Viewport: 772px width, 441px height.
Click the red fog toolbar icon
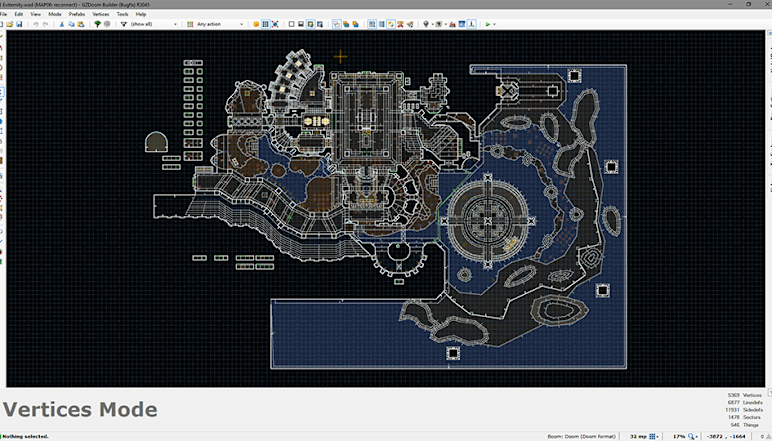pos(452,24)
